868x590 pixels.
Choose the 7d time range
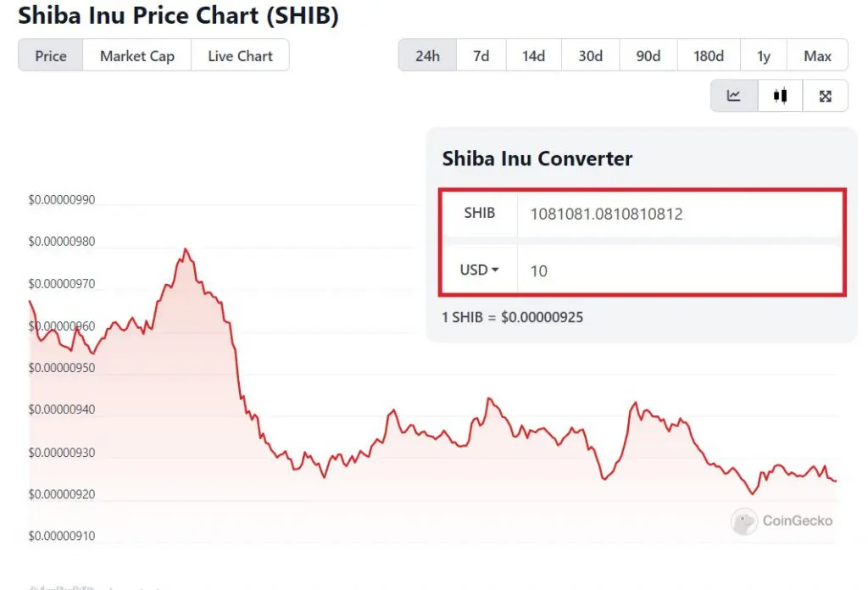481,55
